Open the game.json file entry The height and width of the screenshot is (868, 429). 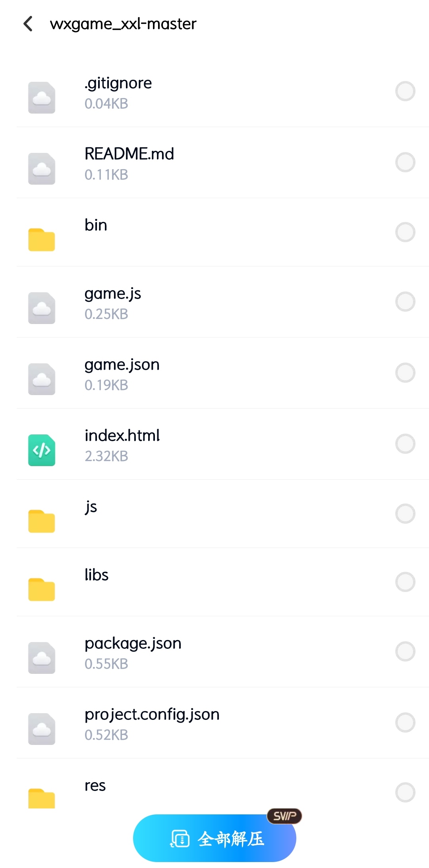point(222,373)
